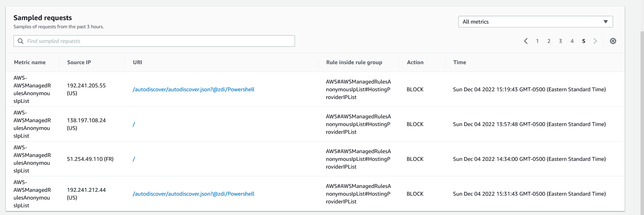Click the next page right chevron

(595, 41)
